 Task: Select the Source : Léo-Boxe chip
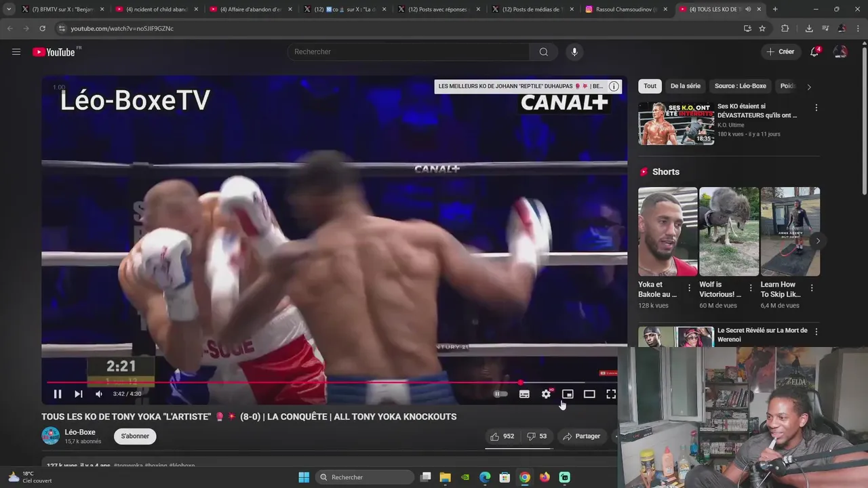[741, 86]
